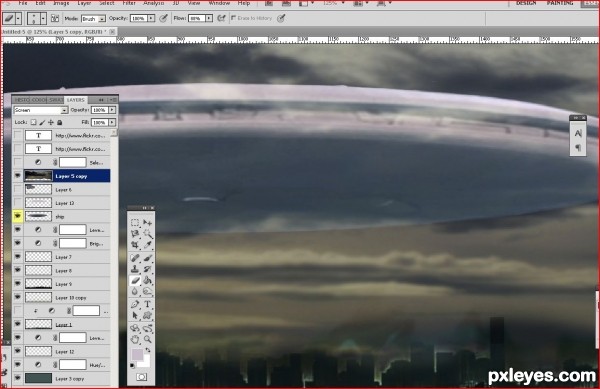Enable lock all padlock icon
600x389 pixels.
pos(59,122)
